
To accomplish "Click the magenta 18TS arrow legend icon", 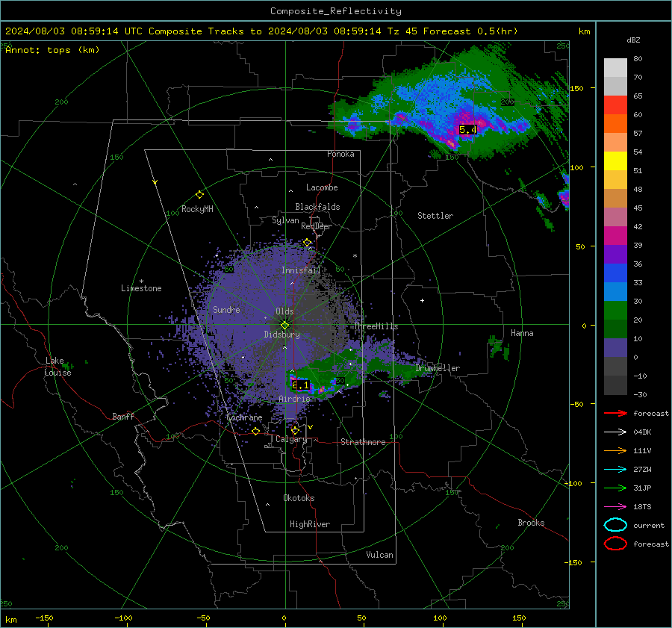I will point(615,507).
